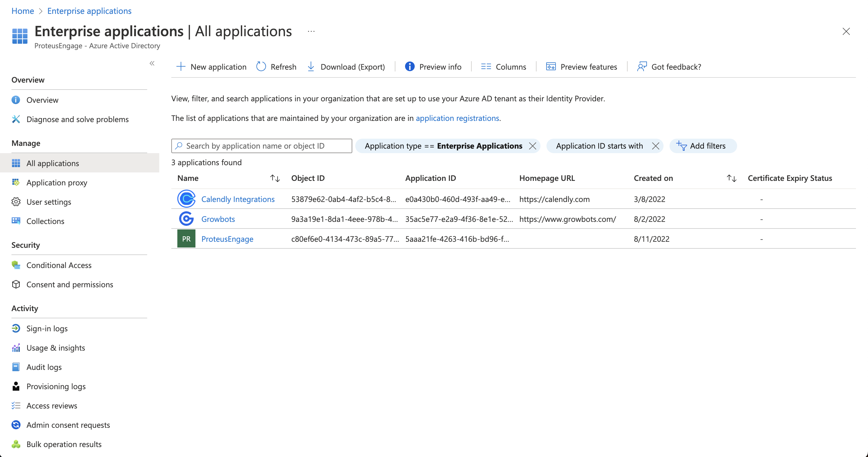
Task: Select Download (Export)
Action: pos(346,67)
